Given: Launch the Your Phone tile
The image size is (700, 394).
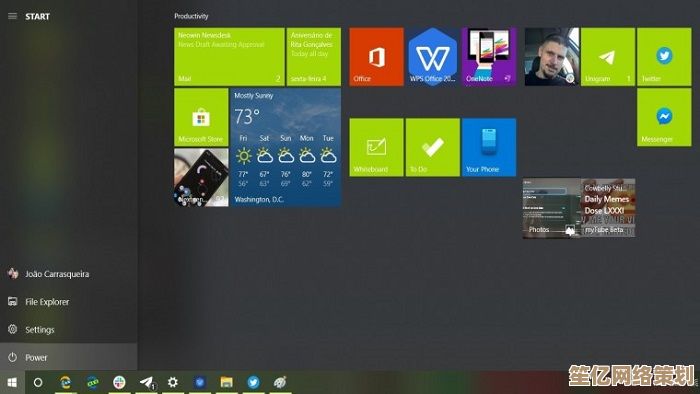Looking at the screenshot, I should 489,147.
